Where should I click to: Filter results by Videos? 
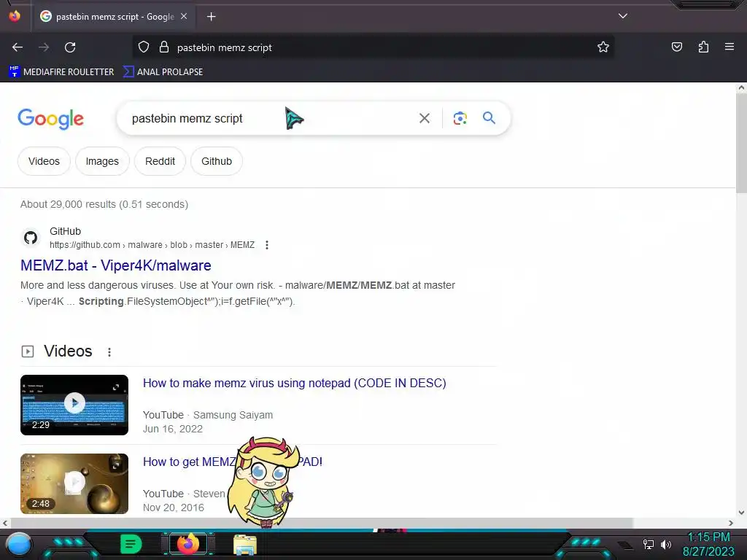tap(44, 161)
